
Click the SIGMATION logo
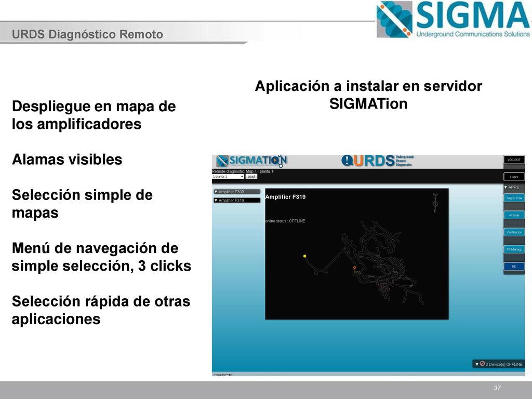[x=251, y=161]
